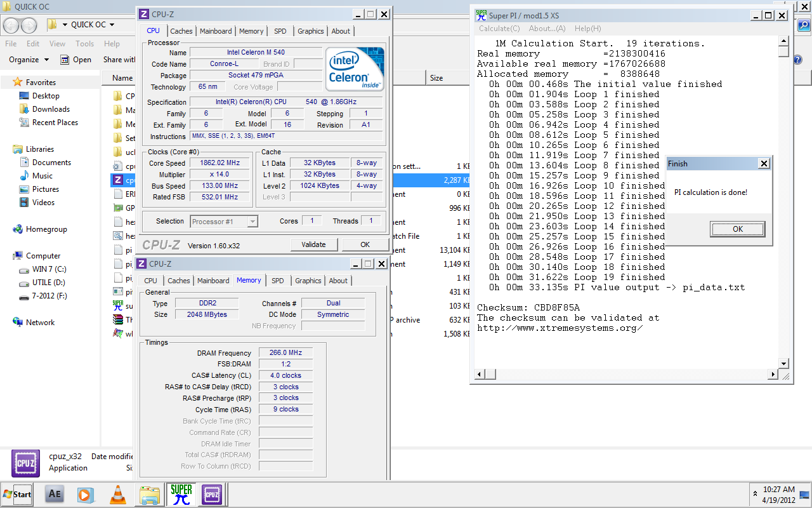Open Edit menu in Explorer
This screenshot has height=508, width=812.
pyautogui.click(x=33, y=44)
